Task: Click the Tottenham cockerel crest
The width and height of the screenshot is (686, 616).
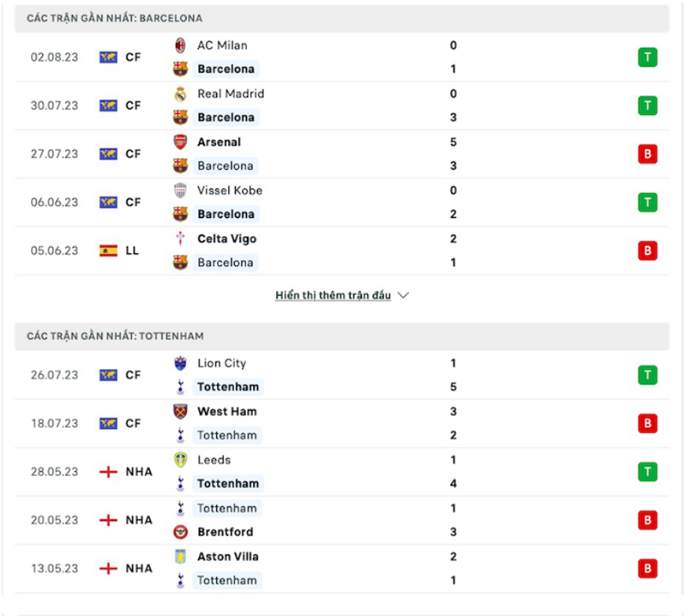Action: [x=181, y=387]
